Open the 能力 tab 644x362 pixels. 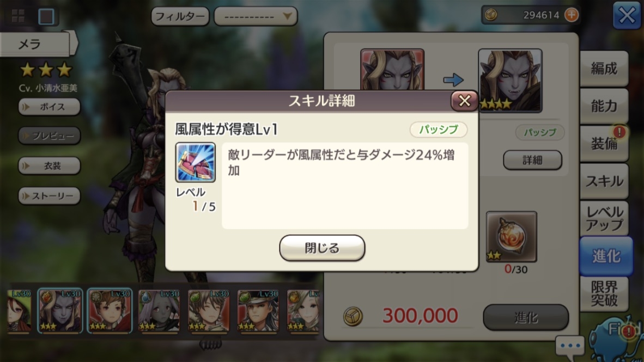604,106
